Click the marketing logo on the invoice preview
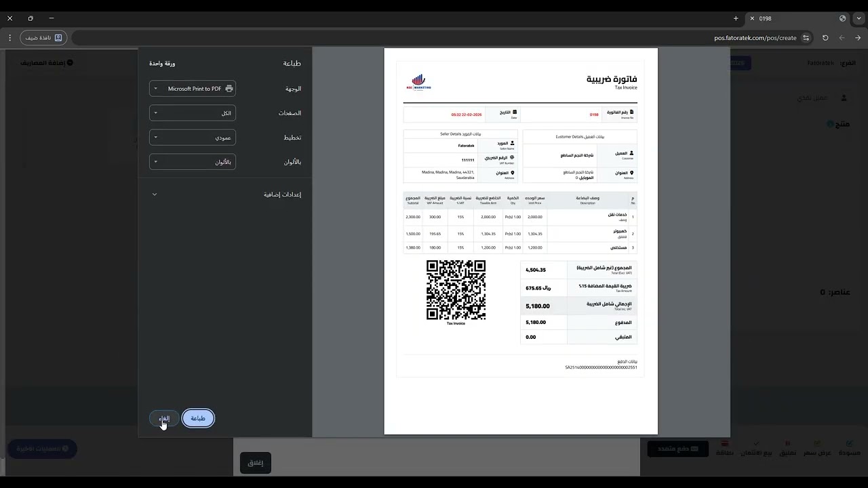The height and width of the screenshot is (488, 868). (x=419, y=82)
